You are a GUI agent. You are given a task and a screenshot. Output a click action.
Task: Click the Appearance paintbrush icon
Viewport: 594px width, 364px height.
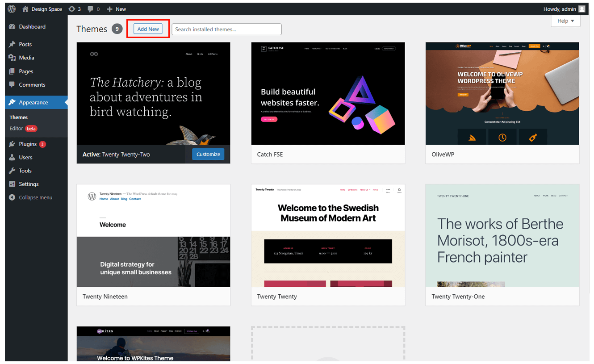[12, 102]
